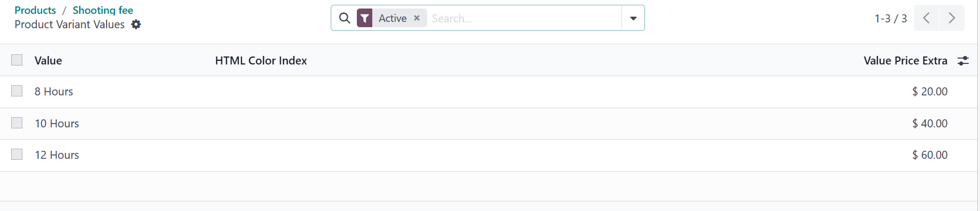Go to previous page arrow
980x211 pixels.
(x=927, y=18)
